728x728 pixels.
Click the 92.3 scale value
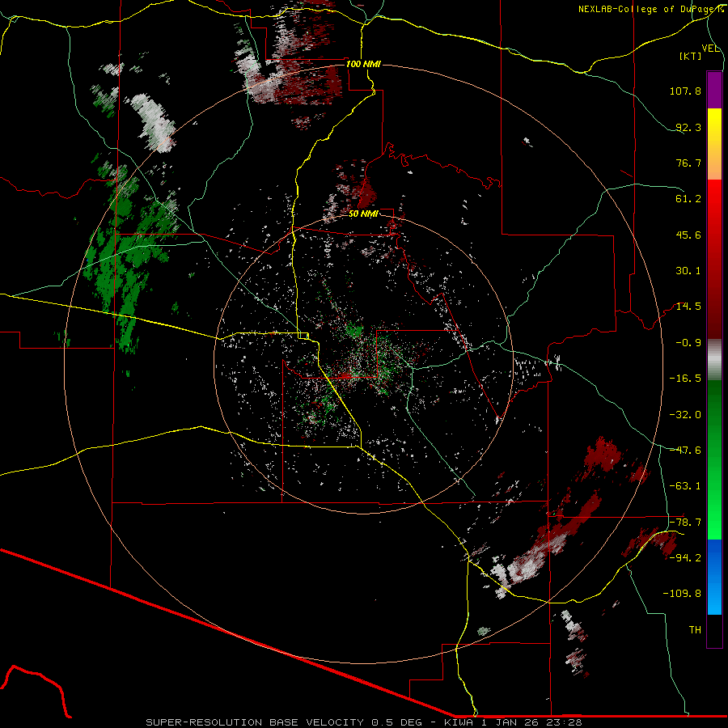(x=688, y=127)
